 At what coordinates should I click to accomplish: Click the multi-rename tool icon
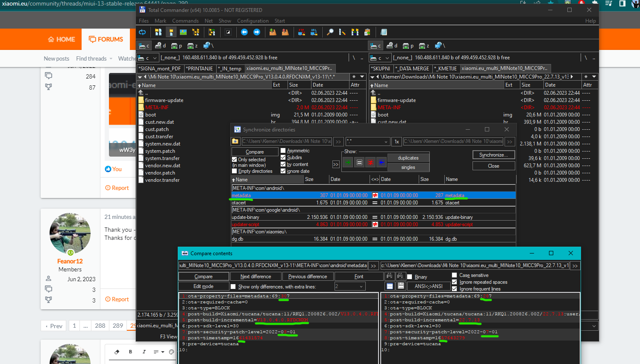tap(342, 32)
